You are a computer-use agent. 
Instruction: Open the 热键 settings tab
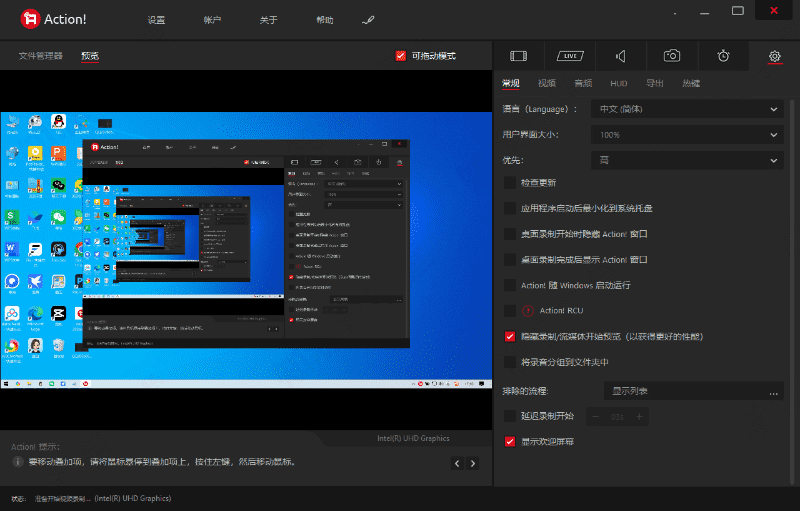(691, 83)
